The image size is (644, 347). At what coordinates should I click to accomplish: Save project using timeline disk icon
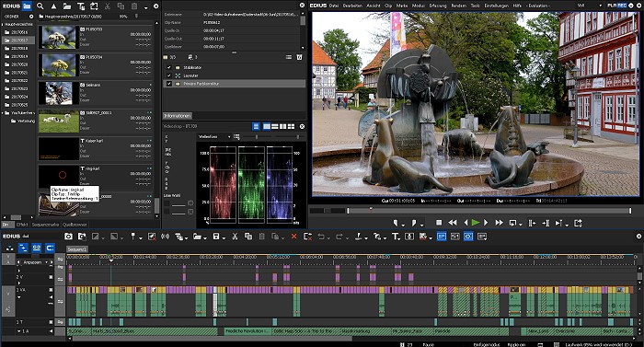point(216,237)
